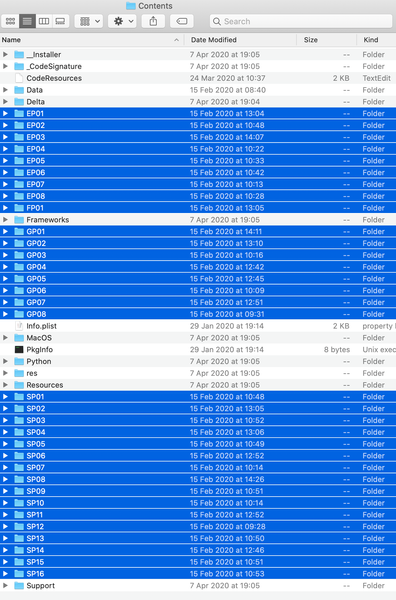396x600 pixels.
Task: Sort by the Name column header
Action: [x=91, y=40]
